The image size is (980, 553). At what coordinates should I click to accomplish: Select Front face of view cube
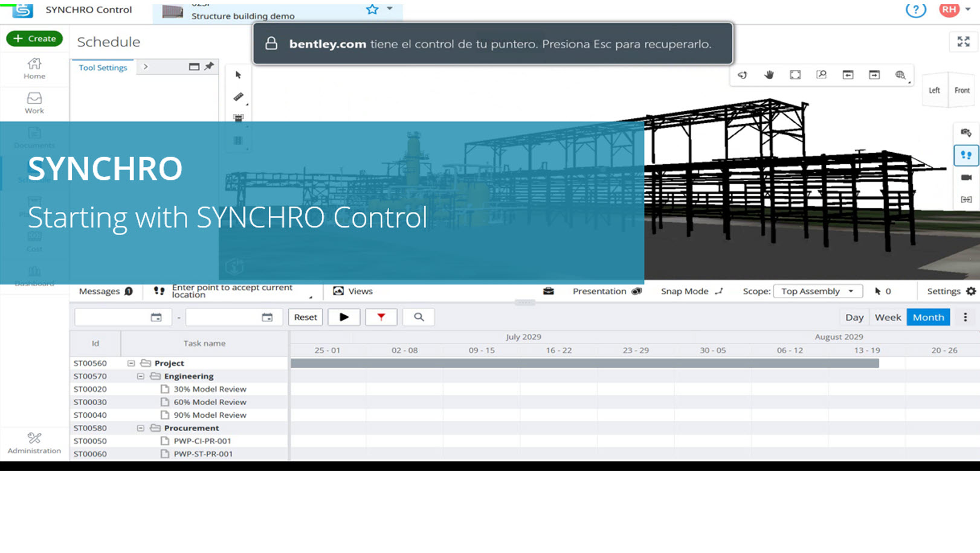962,91
